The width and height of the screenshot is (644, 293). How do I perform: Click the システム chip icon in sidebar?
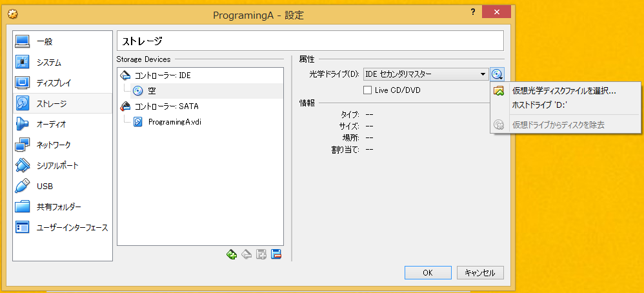click(23, 62)
